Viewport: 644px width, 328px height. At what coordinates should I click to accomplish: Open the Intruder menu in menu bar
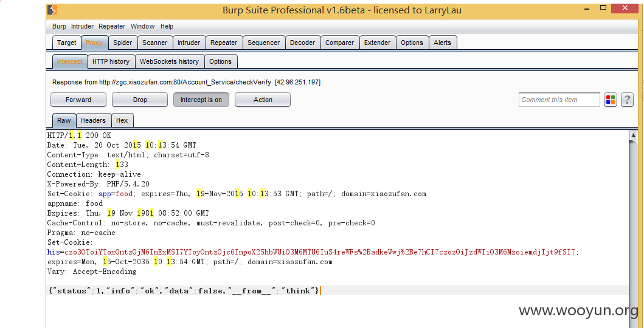coord(83,26)
